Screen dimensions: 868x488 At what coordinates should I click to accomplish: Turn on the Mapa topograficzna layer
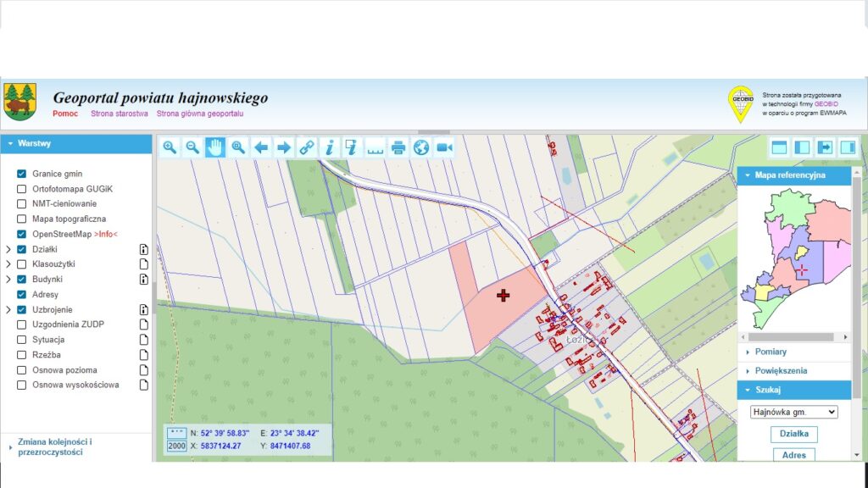[22, 219]
